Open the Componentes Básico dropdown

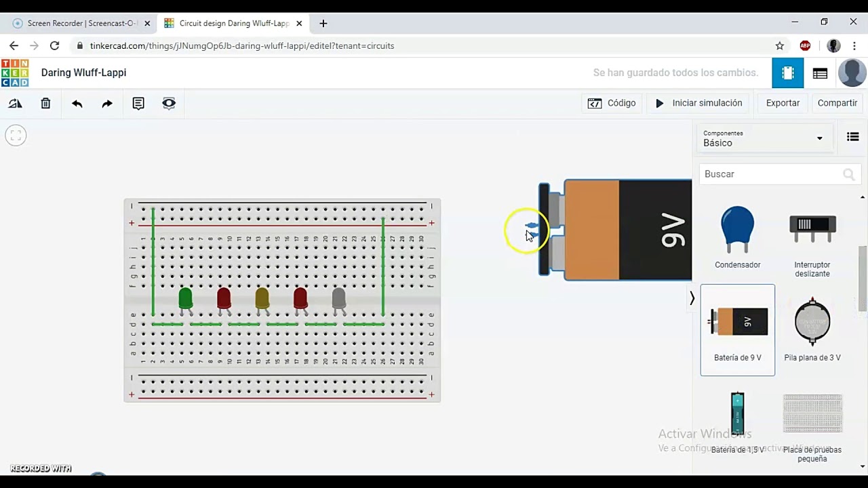tap(764, 138)
